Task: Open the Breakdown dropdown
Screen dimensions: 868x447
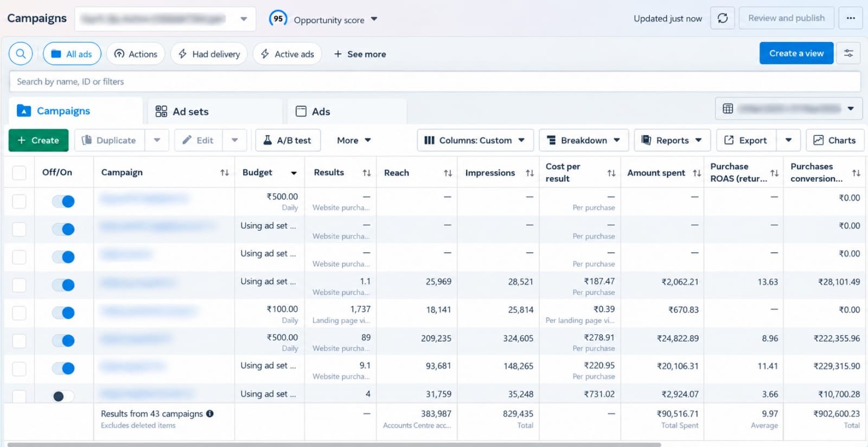Action: point(584,140)
